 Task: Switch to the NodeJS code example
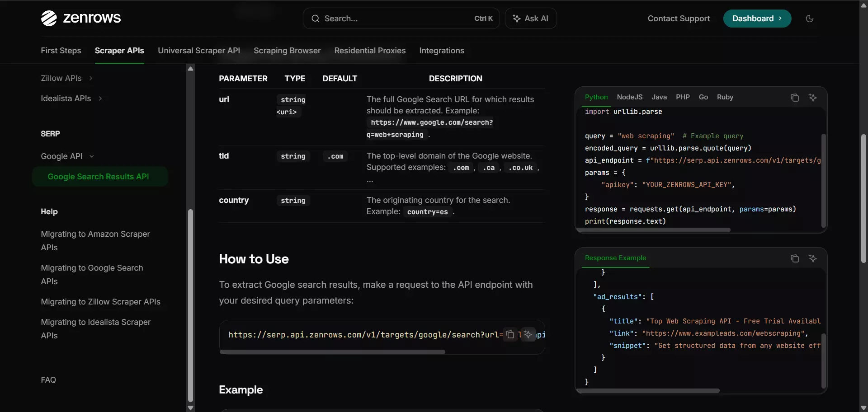[x=629, y=97]
